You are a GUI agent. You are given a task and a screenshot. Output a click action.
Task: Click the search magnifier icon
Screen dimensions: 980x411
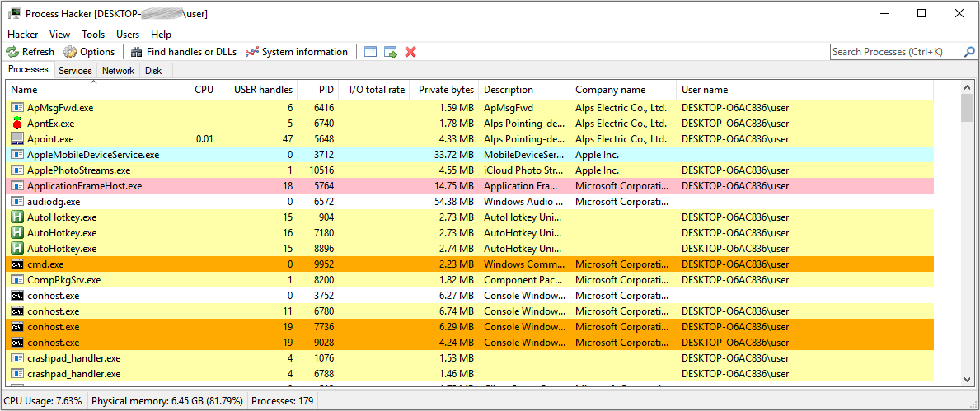click(968, 52)
